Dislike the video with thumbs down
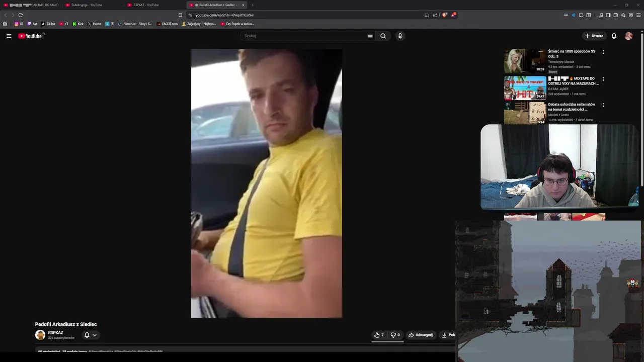 (395, 335)
